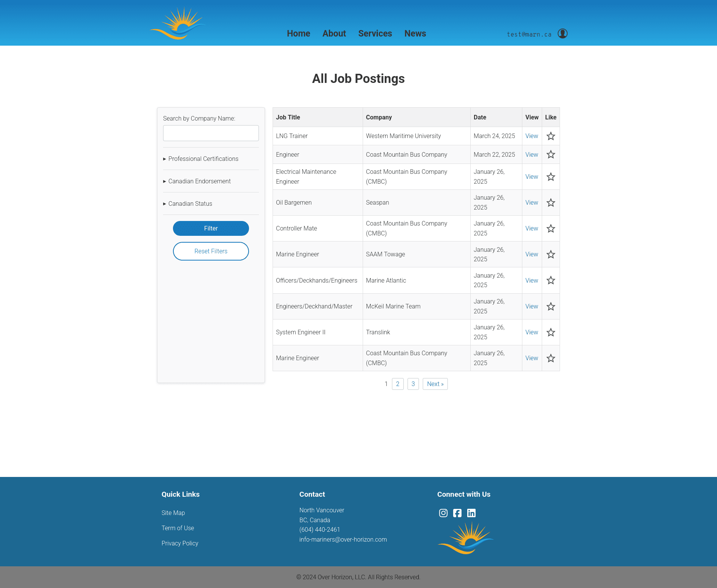Screen dimensions: 717x588
Task: Click the March 24, 2025 date cell
Action: [x=496, y=136]
